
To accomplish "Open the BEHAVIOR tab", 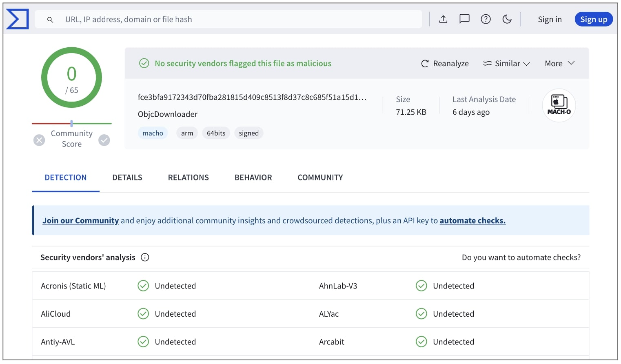I will click(253, 178).
